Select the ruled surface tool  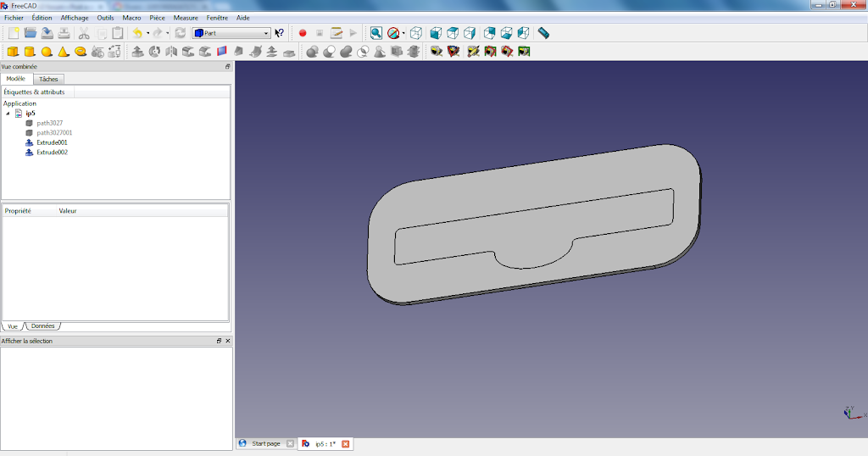[222, 52]
